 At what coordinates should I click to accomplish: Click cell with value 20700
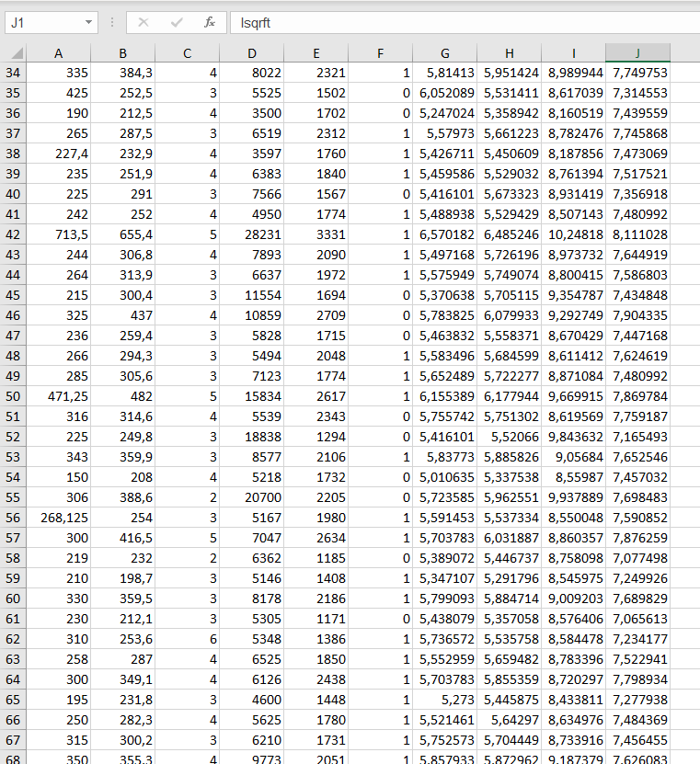point(251,497)
